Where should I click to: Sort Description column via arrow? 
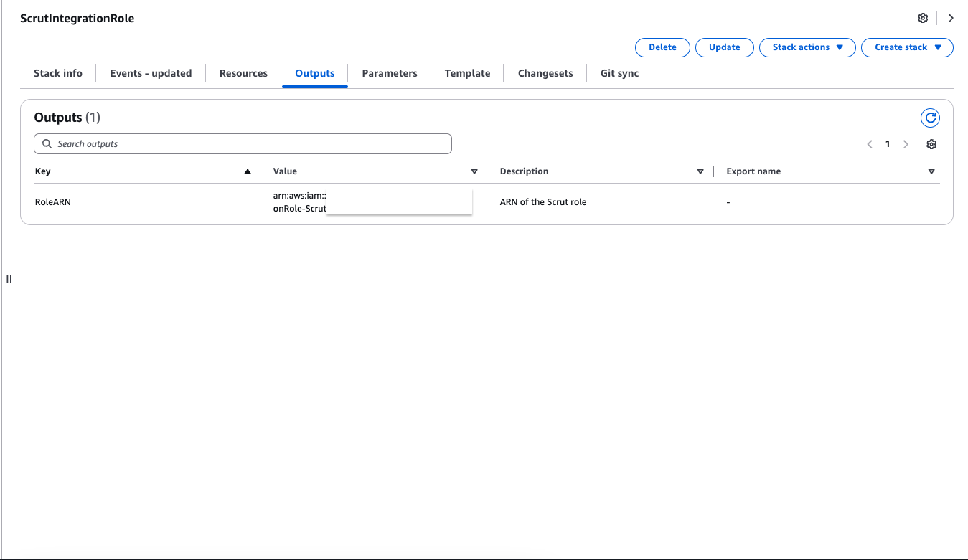coord(701,171)
